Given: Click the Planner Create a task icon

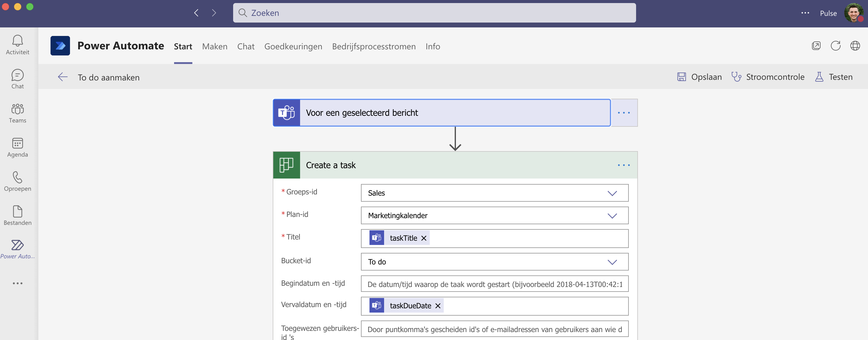Looking at the screenshot, I should [286, 165].
